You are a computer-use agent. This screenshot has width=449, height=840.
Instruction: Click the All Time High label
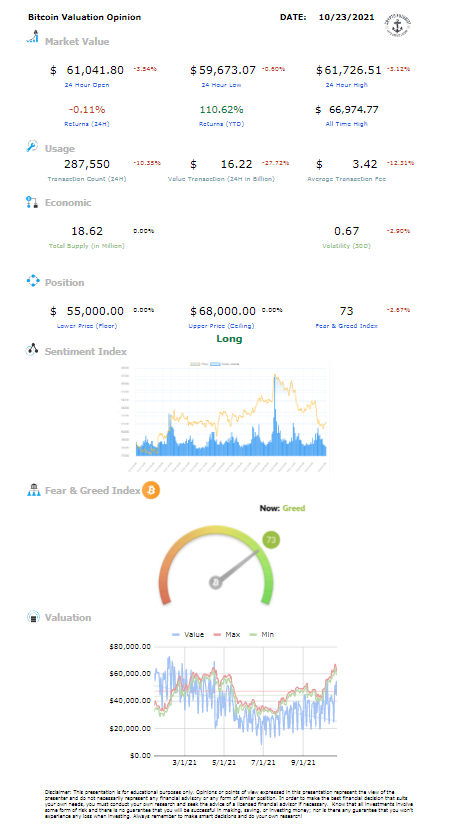(348, 124)
